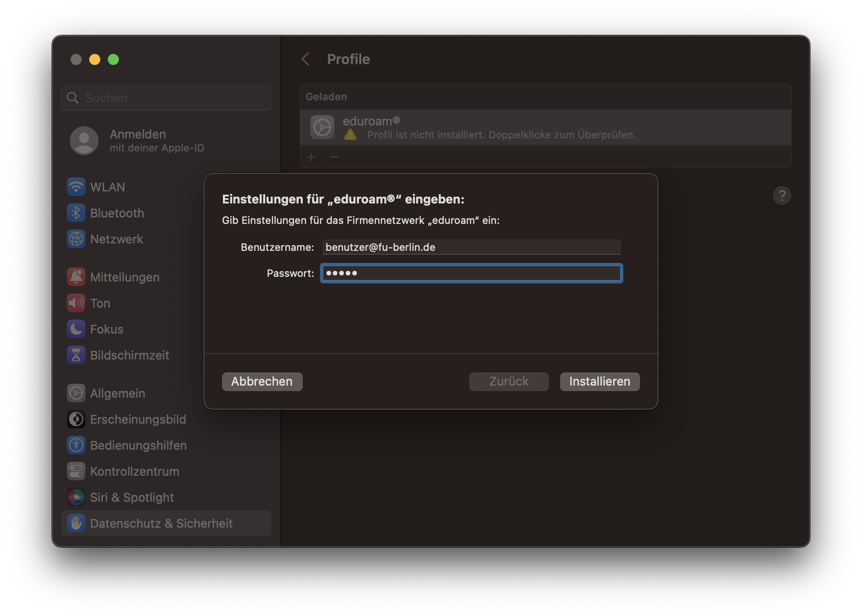Select Datenschutz & Sicherheit in sidebar
This screenshot has width=862, height=616.
161,524
